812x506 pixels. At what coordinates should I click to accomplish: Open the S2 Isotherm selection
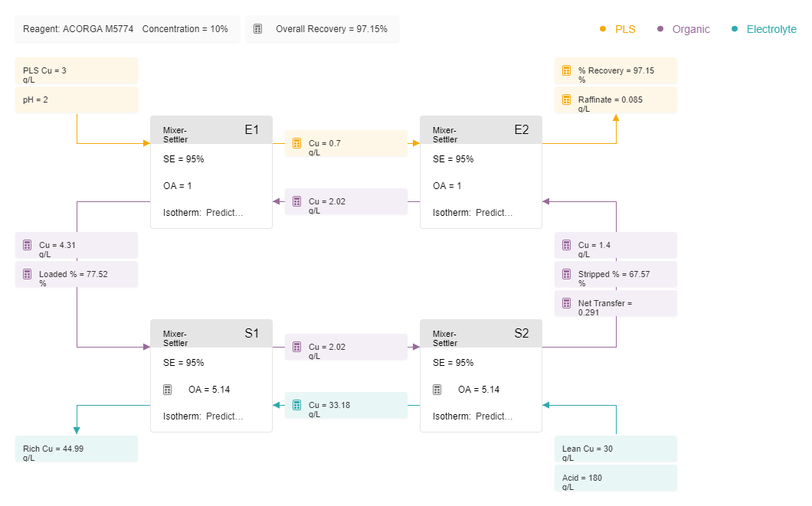point(473,416)
